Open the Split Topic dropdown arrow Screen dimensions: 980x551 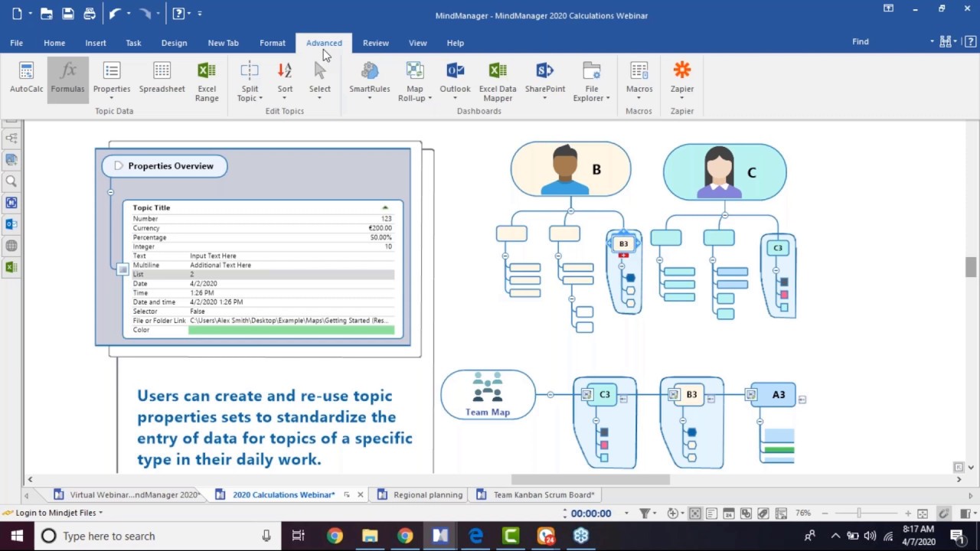(260, 99)
